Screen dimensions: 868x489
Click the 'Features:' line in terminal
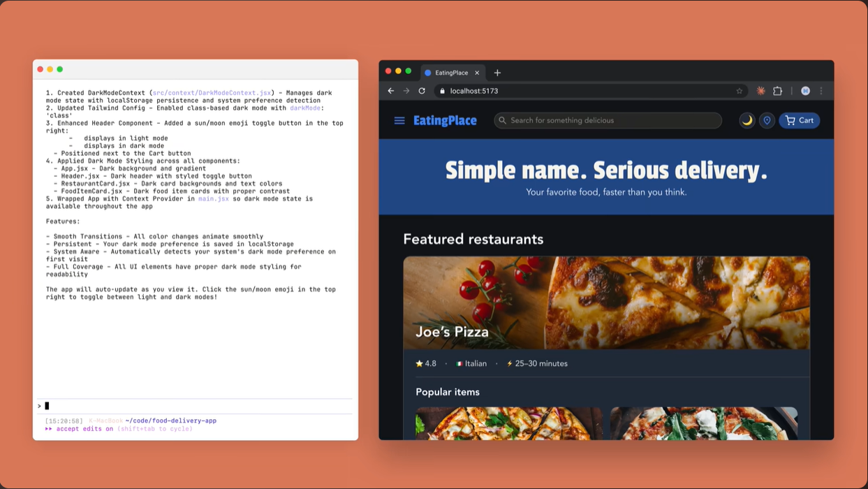pos(63,221)
